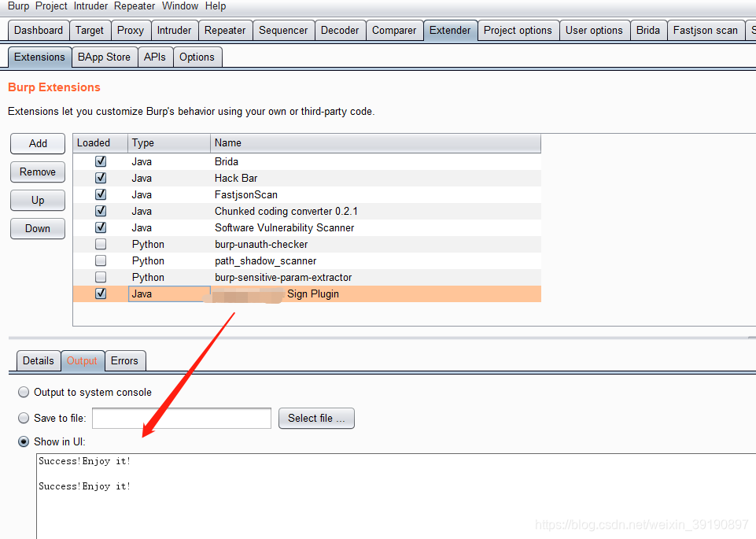Click the Remove extension button
The width and height of the screenshot is (756, 539).
[38, 172]
